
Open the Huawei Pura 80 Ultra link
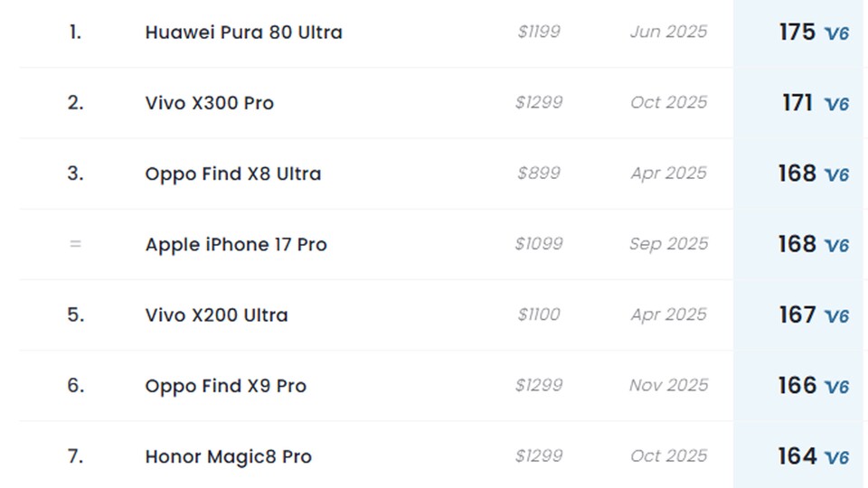pos(243,33)
